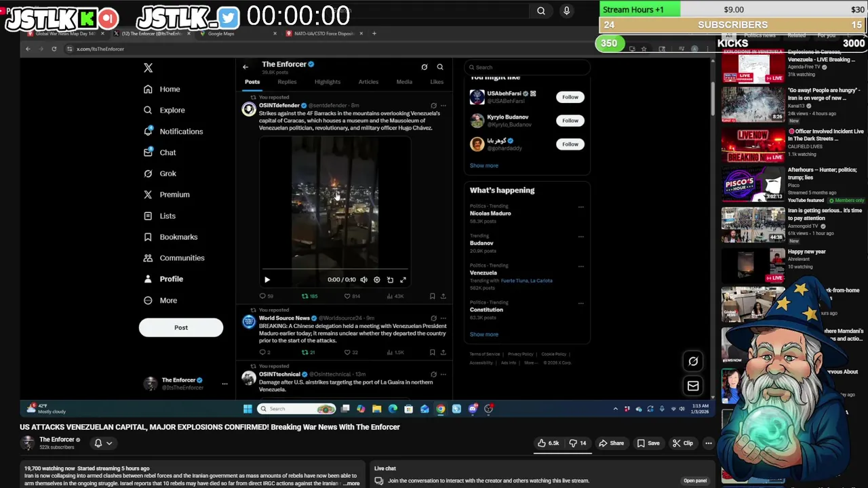This screenshot has width=868, height=488.
Task: Open options for Nicolas Maduro trend
Action: click(x=580, y=207)
